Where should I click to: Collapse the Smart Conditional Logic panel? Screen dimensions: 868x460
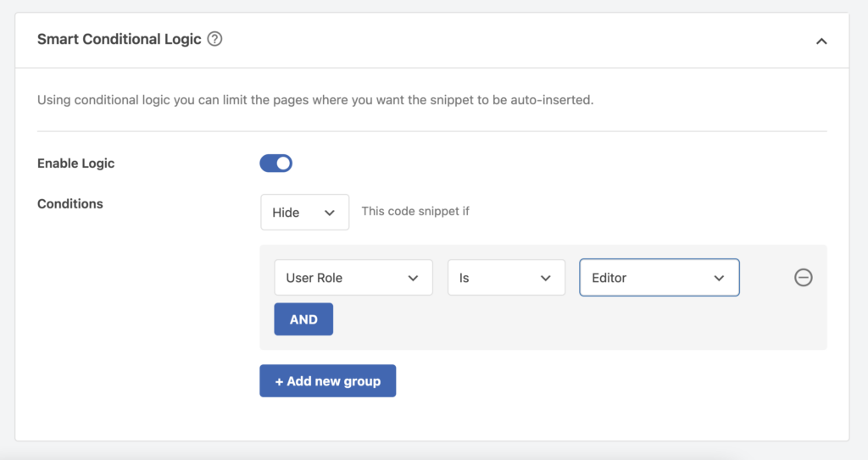click(821, 41)
